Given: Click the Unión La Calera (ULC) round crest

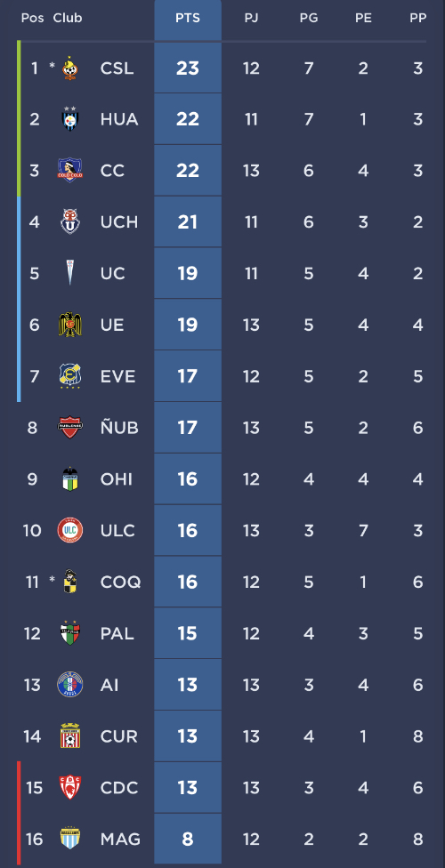Looking at the screenshot, I should 70,530.
